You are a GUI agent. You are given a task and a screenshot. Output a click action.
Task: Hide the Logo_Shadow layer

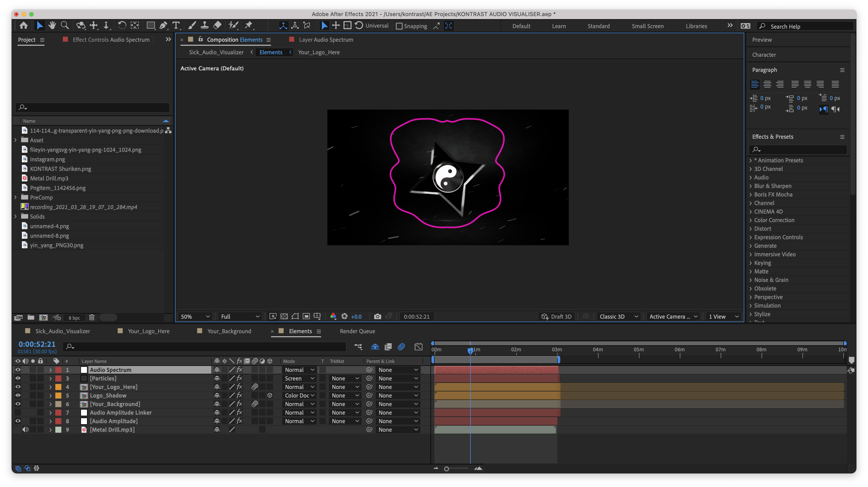click(x=18, y=395)
